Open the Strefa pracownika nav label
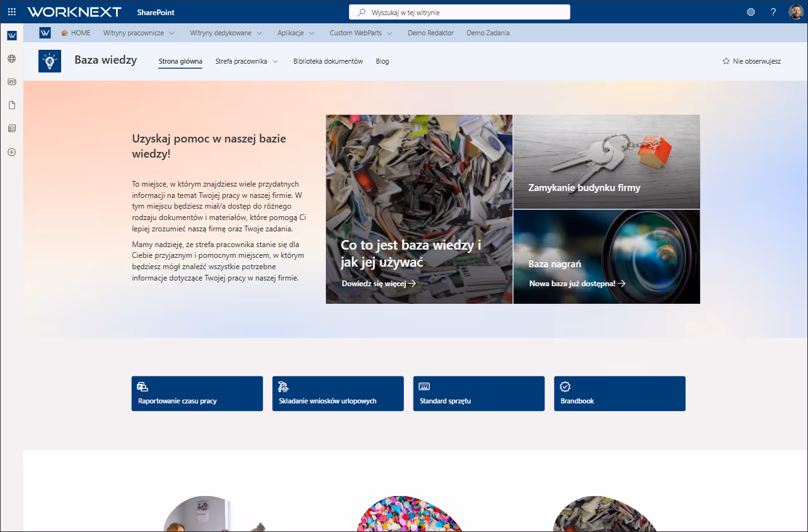Viewport: 808px width, 532px height. pos(241,61)
